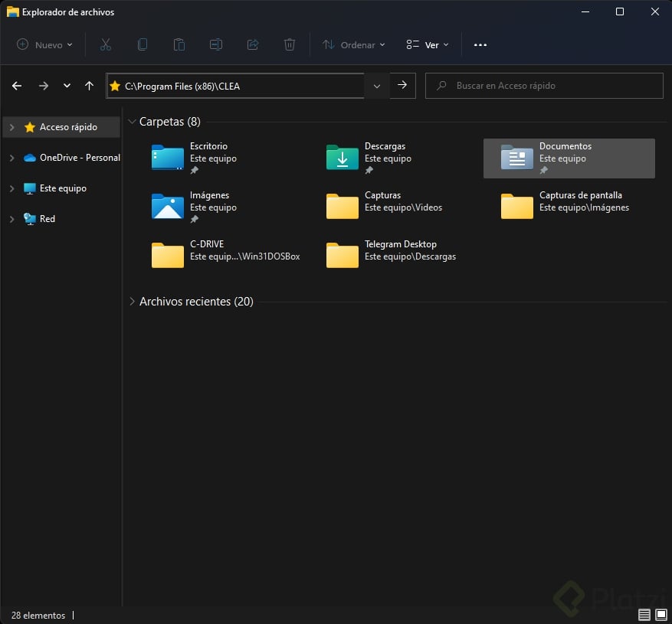Open the three-dots more options menu
The image size is (672, 624).
(480, 45)
